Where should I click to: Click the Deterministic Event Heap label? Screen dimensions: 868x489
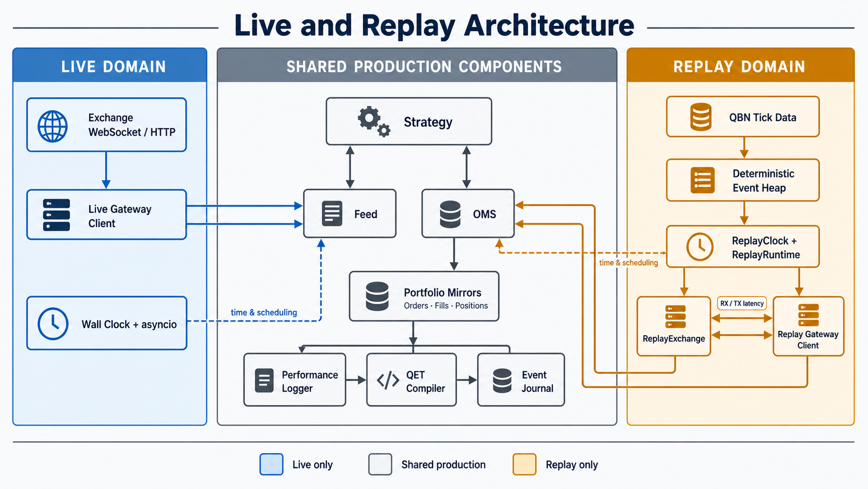pos(763,181)
